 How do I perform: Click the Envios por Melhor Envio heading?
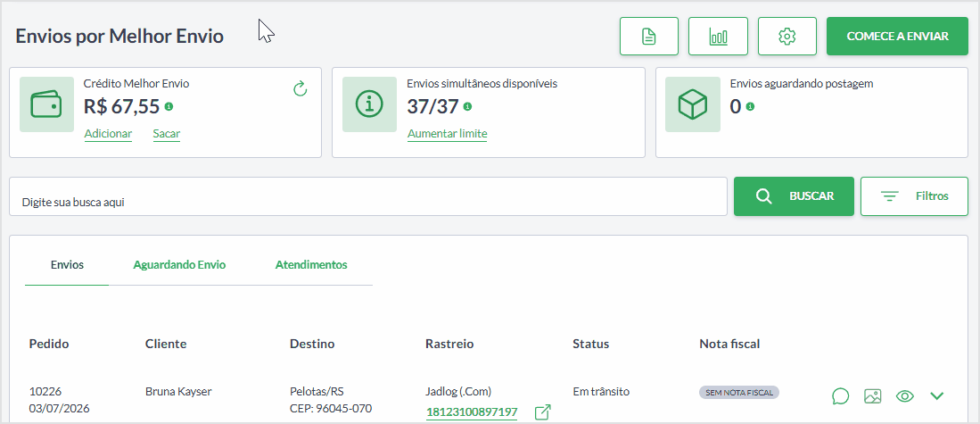pos(119,37)
